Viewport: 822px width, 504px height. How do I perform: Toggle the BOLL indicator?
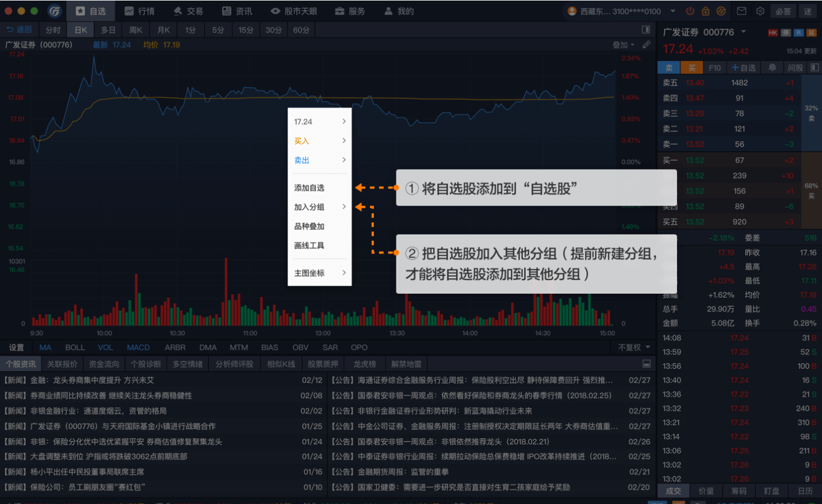(75, 347)
